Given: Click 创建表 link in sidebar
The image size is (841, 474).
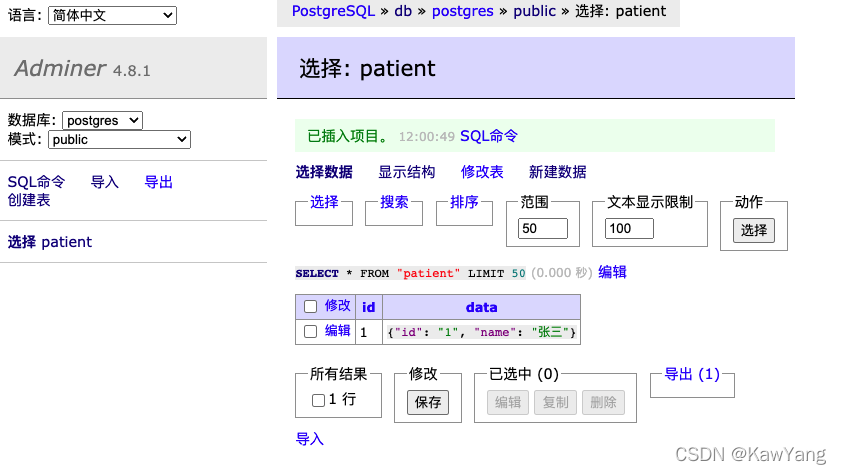Looking at the screenshot, I should point(29,200).
